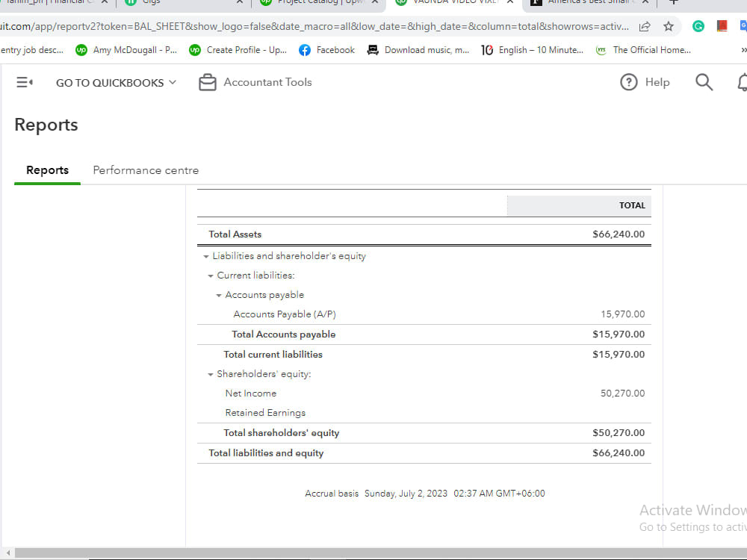Open the Amy McDougall Upwork bookmark

pyautogui.click(x=126, y=50)
